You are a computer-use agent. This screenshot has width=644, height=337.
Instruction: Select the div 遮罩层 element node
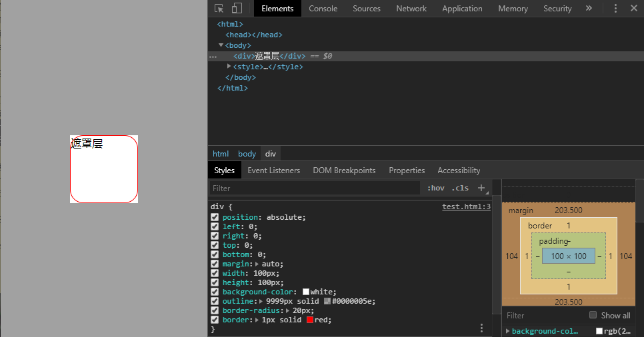pyautogui.click(x=269, y=56)
